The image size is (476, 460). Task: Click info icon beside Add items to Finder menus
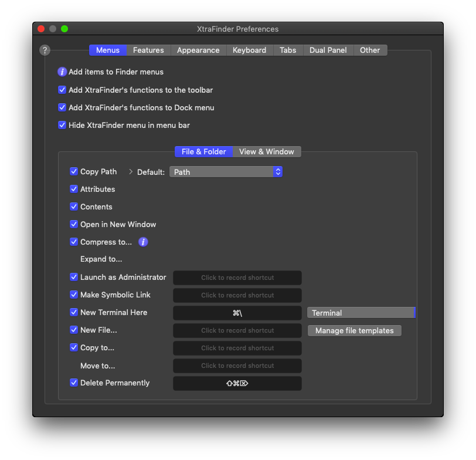(x=62, y=72)
